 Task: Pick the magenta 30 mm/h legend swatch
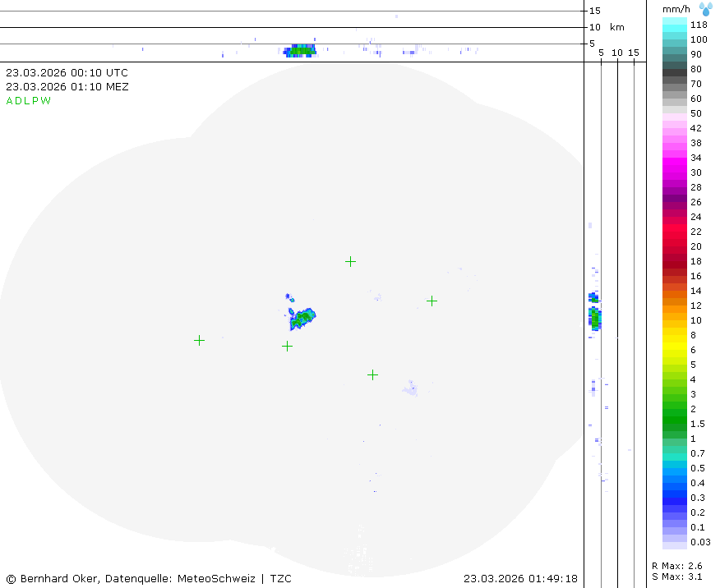click(675, 172)
